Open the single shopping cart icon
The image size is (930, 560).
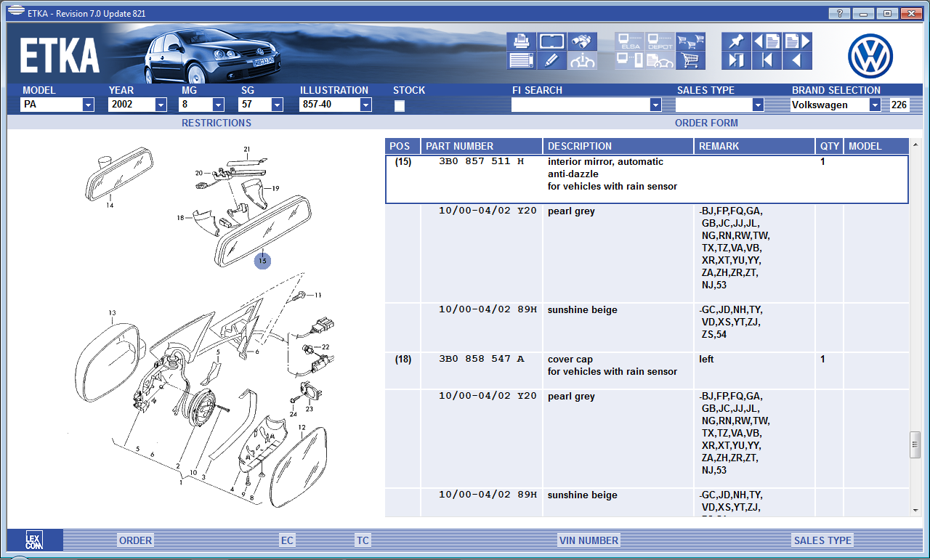[x=690, y=61]
